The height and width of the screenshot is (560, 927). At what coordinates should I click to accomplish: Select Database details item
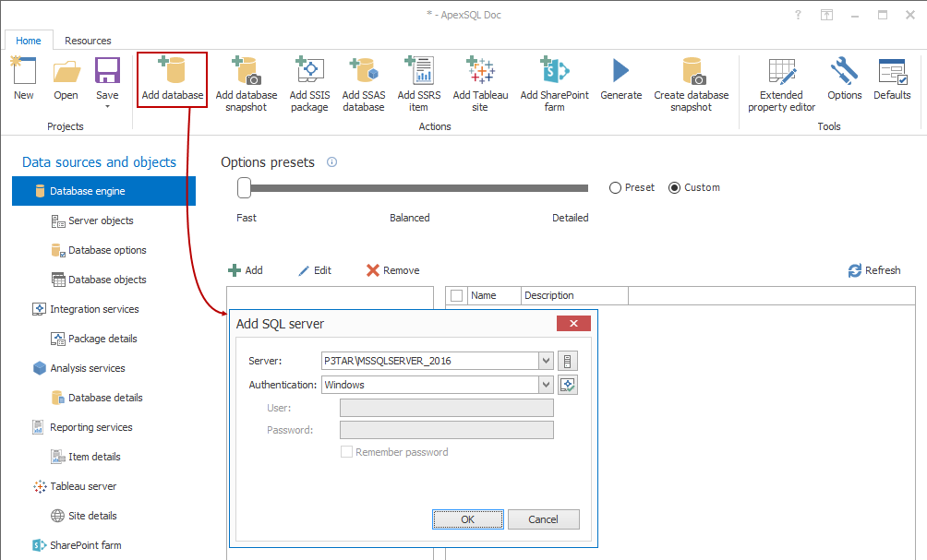pos(97,398)
